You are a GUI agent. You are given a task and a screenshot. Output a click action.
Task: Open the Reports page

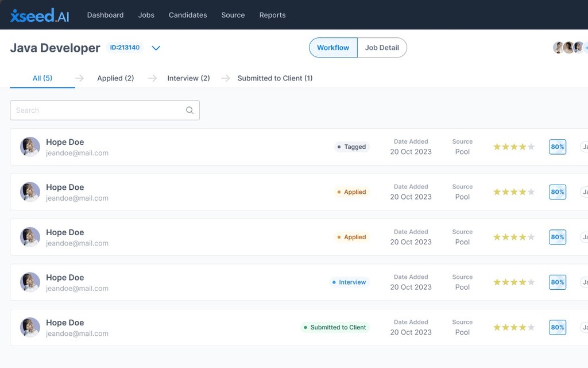[x=273, y=15]
